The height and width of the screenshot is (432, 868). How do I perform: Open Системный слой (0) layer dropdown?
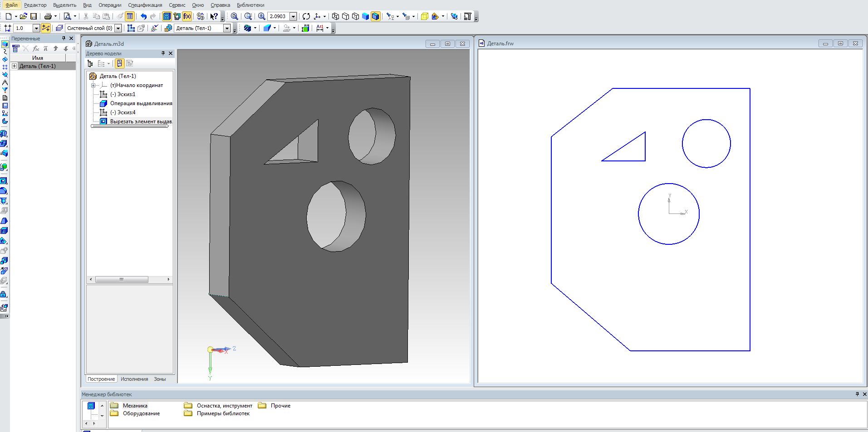[x=118, y=28]
